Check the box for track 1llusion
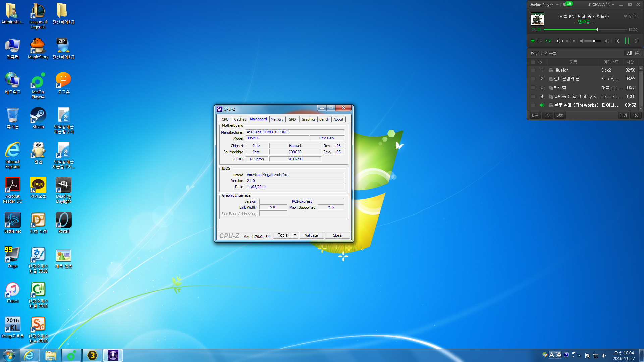644x362 pixels. click(533, 70)
